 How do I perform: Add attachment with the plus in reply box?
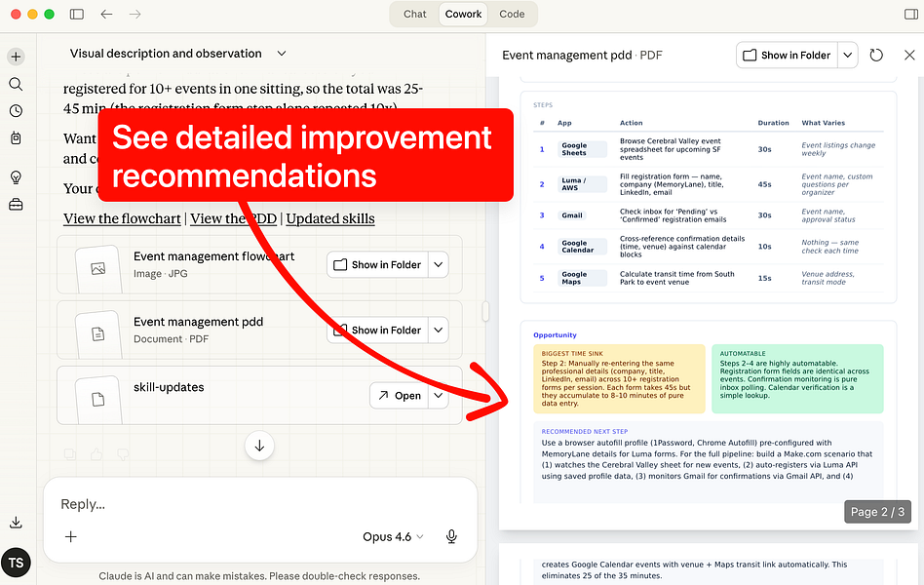tap(71, 536)
